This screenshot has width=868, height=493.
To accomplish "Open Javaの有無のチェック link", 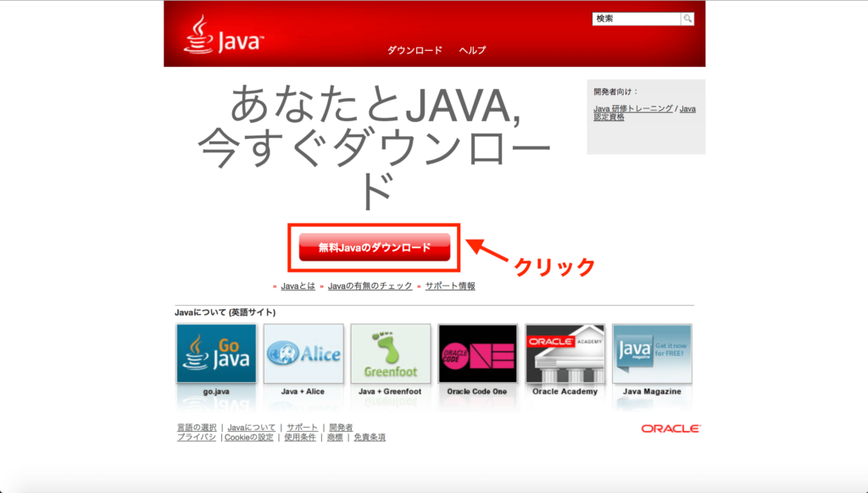I will click(370, 286).
